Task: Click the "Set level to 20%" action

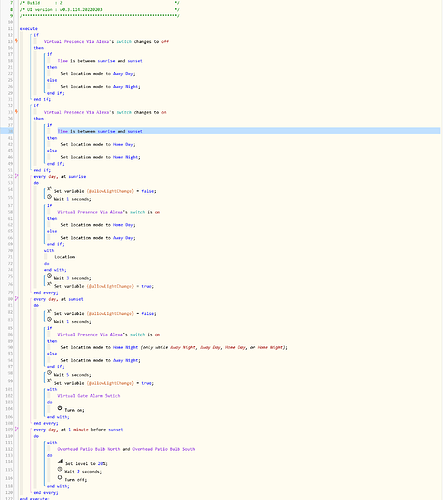Action: (x=86, y=464)
